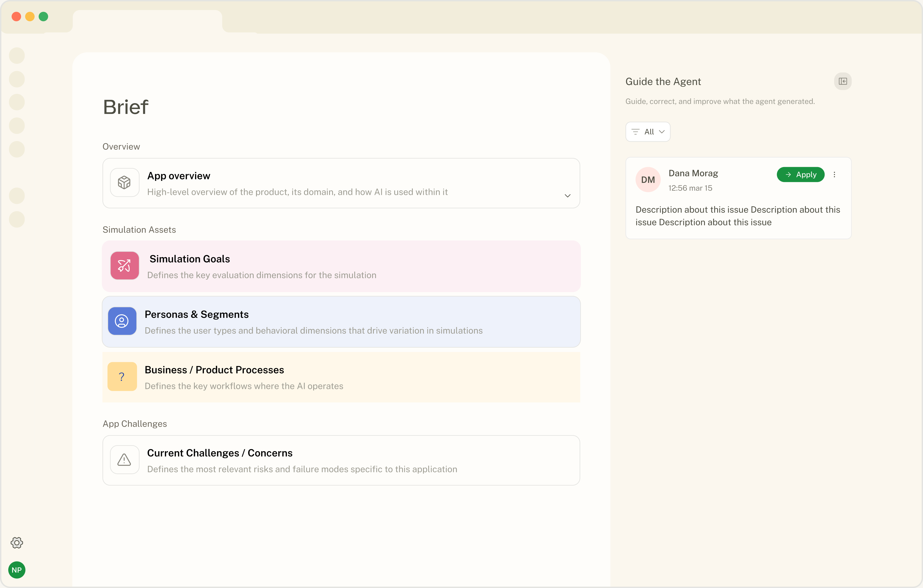Click the macOS yellow minimize window button
Screen dimensions: 923x588
pos(30,17)
